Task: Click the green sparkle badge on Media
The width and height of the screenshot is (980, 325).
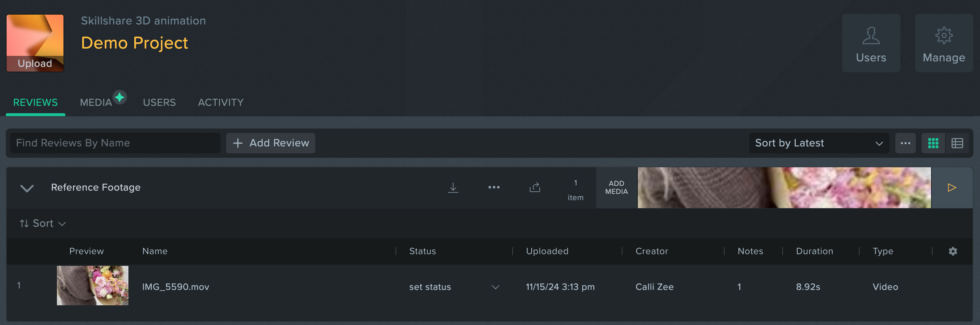Action: click(119, 97)
